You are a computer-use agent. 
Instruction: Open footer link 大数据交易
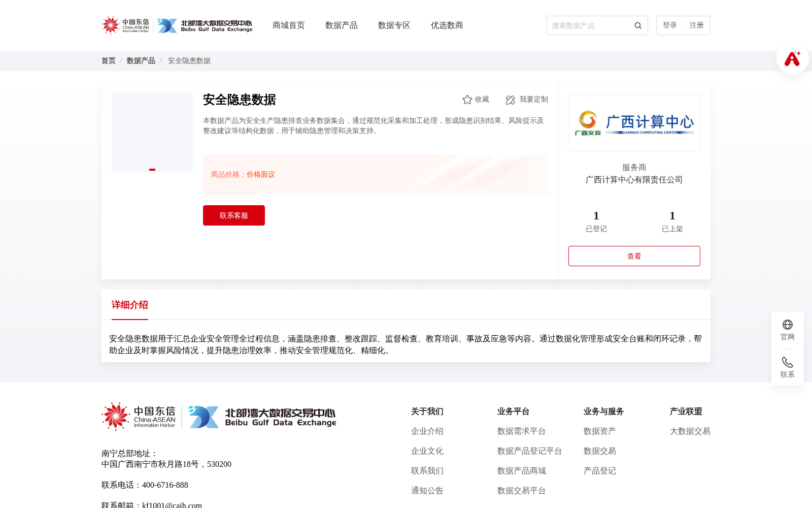click(x=690, y=431)
